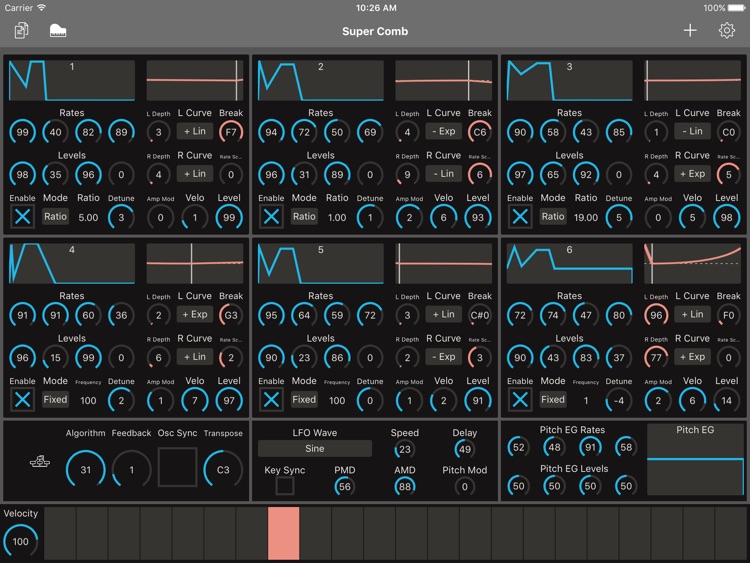Switch operator 1 Mode Ratio button

point(55,216)
